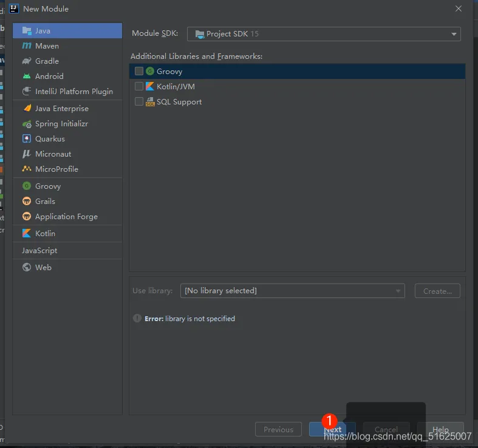Open the Module SDK dropdown
The height and width of the screenshot is (448, 478).
tap(324, 34)
